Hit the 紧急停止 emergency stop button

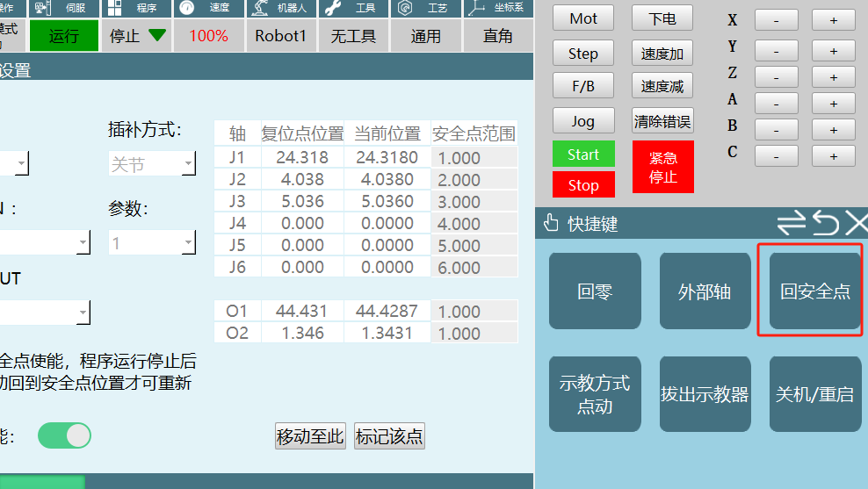pyautogui.click(x=663, y=167)
